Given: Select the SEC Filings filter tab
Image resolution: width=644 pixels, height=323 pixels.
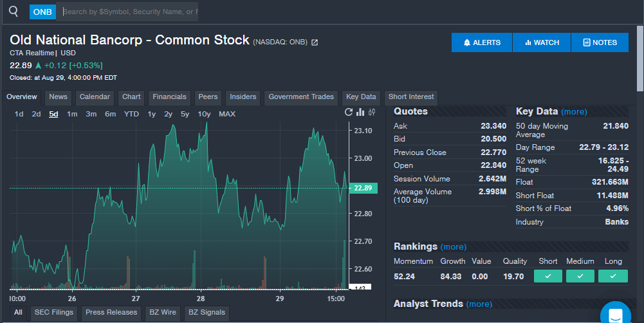Looking at the screenshot, I should coord(54,312).
